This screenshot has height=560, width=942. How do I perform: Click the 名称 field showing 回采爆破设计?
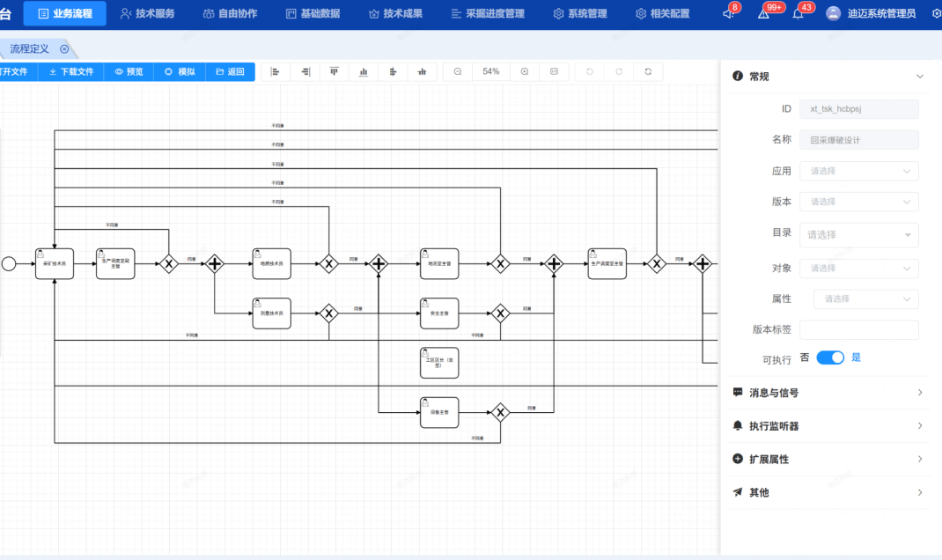click(859, 140)
